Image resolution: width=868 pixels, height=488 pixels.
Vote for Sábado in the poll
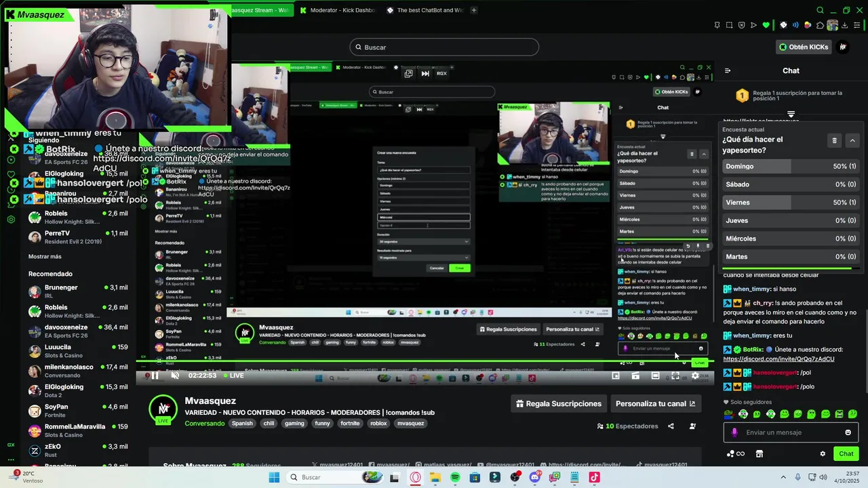click(791, 184)
